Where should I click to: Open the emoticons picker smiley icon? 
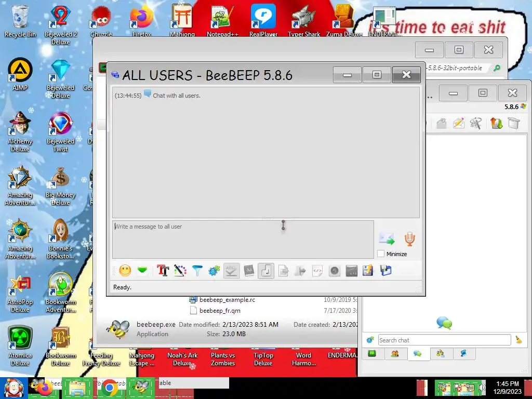(x=125, y=270)
